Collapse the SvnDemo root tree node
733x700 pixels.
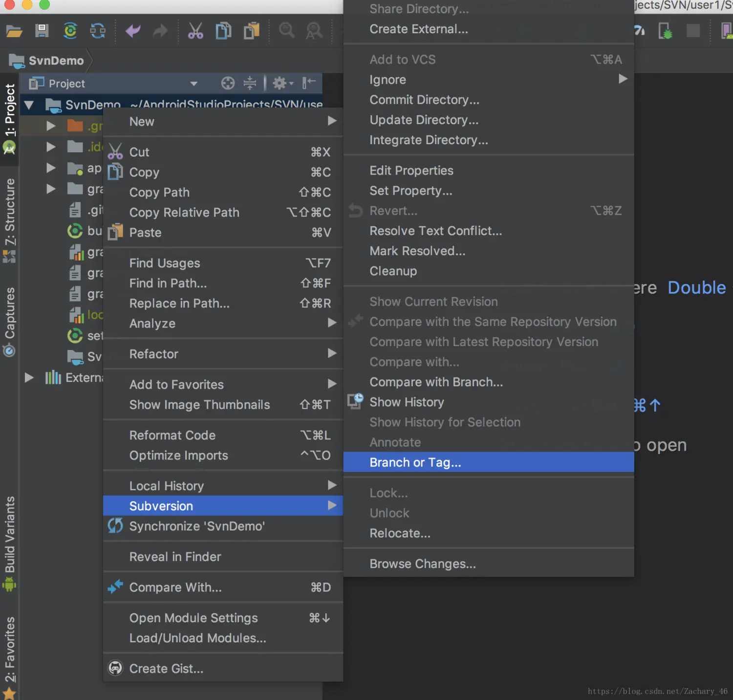tap(29, 105)
